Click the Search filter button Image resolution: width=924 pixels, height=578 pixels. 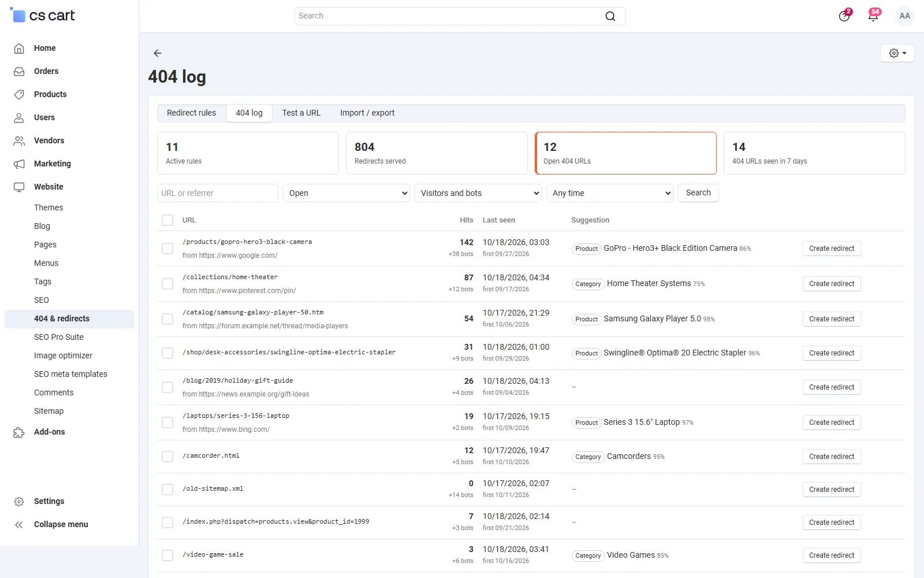[698, 193]
